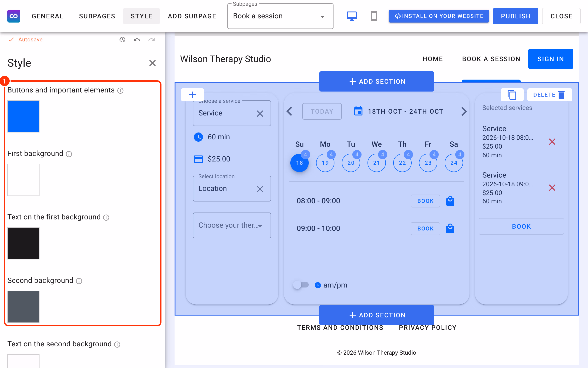Delete the selected section
The height and width of the screenshot is (368, 588).
(x=550, y=95)
